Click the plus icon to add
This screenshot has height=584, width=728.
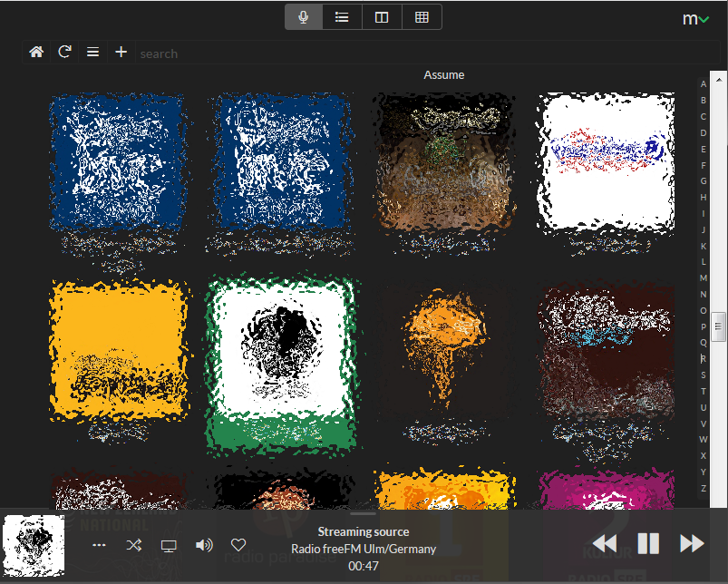(x=121, y=53)
